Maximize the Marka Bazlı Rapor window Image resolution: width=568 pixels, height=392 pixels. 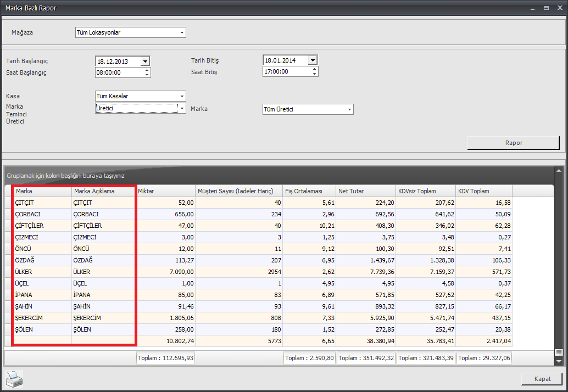click(546, 8)
